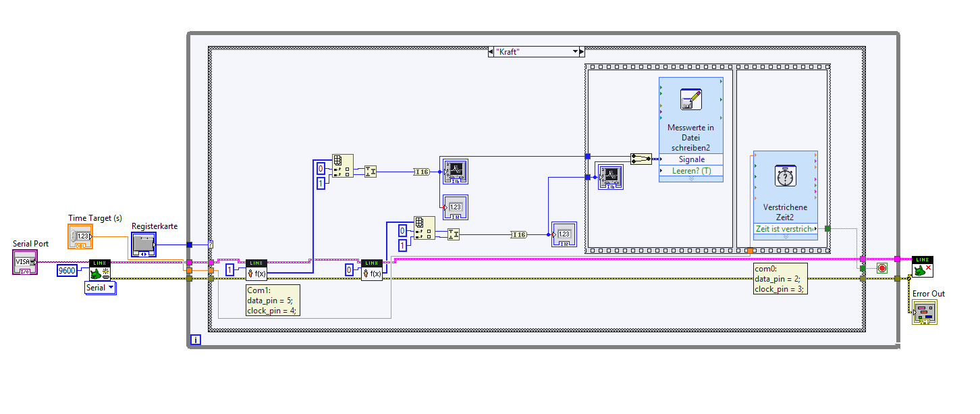Select the numeric indicator after the lower I16
980x414 pixels.
[564, 234]
